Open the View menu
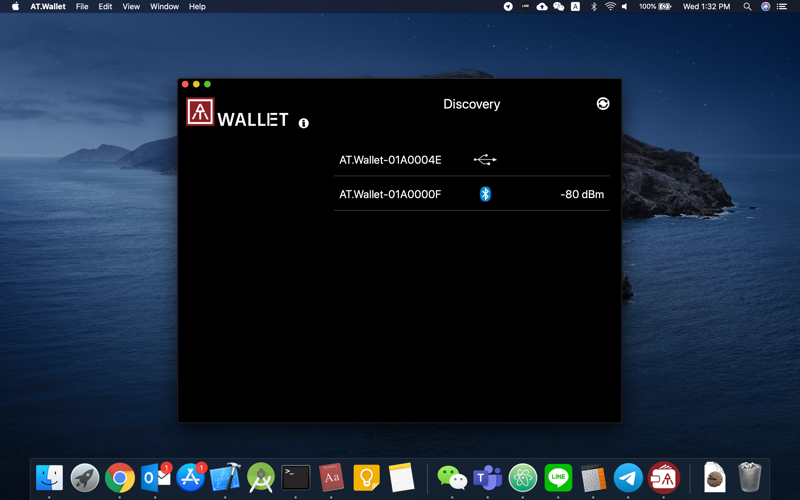Image resolution: width=800 pixels, height=500 pixels. coord(131,6)
